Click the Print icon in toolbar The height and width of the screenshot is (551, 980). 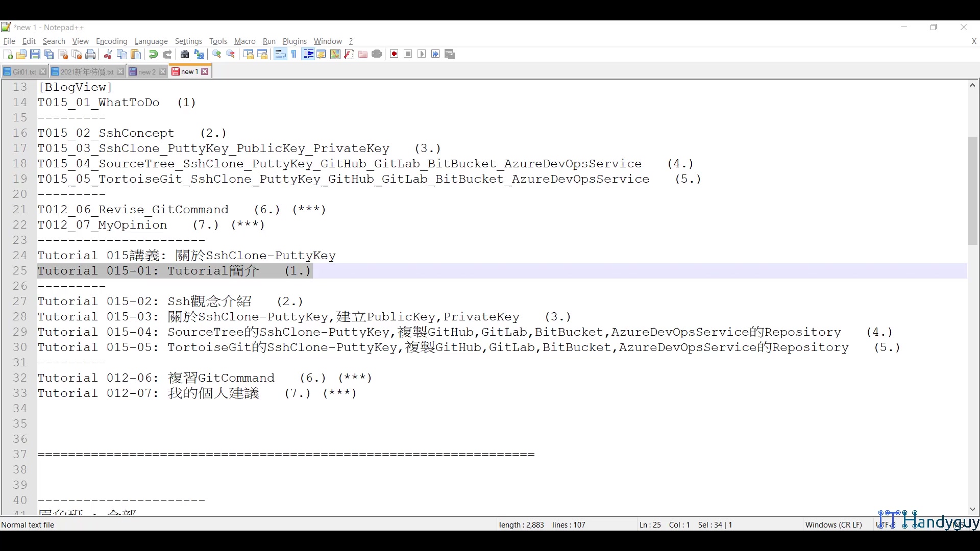click(x=90, y=55)
